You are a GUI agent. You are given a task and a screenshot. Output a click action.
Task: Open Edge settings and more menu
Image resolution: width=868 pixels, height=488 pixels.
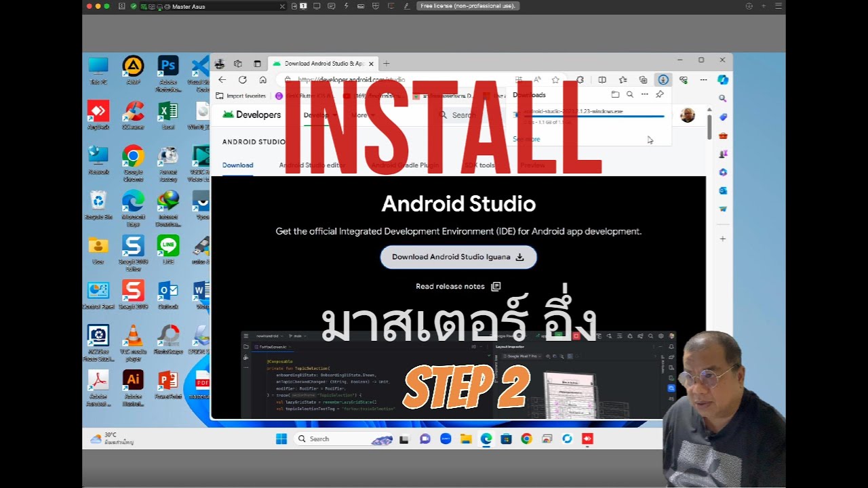click(704, 79)
